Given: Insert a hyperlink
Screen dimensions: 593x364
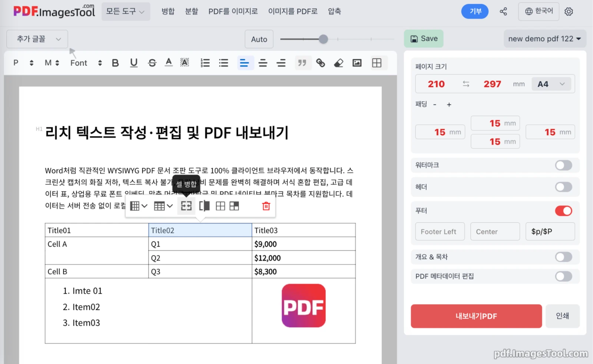Looking at the screenshot, I should tap(321, 63).
